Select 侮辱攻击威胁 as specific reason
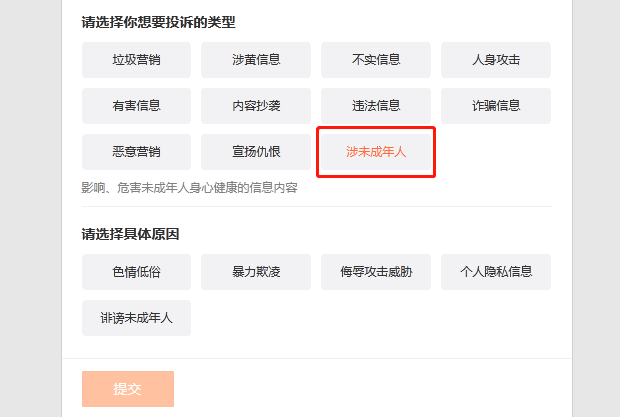This screenshot has height=417, width=620. 376,272
